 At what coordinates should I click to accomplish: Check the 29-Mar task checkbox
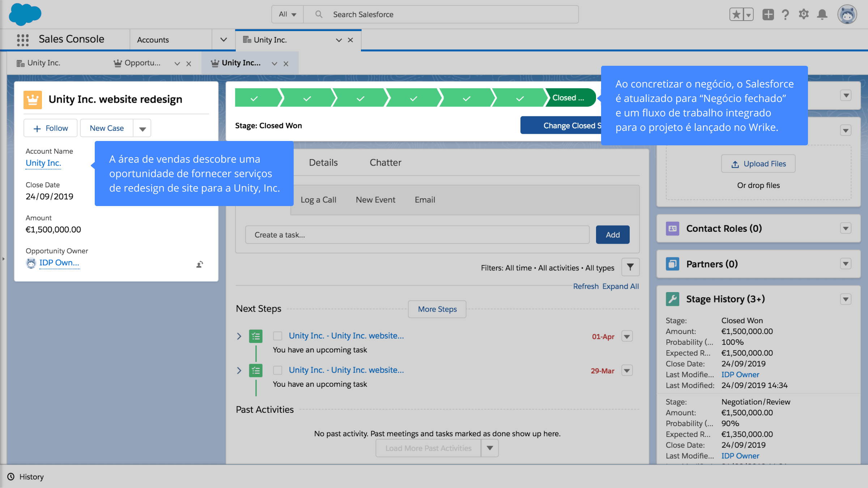278,370
